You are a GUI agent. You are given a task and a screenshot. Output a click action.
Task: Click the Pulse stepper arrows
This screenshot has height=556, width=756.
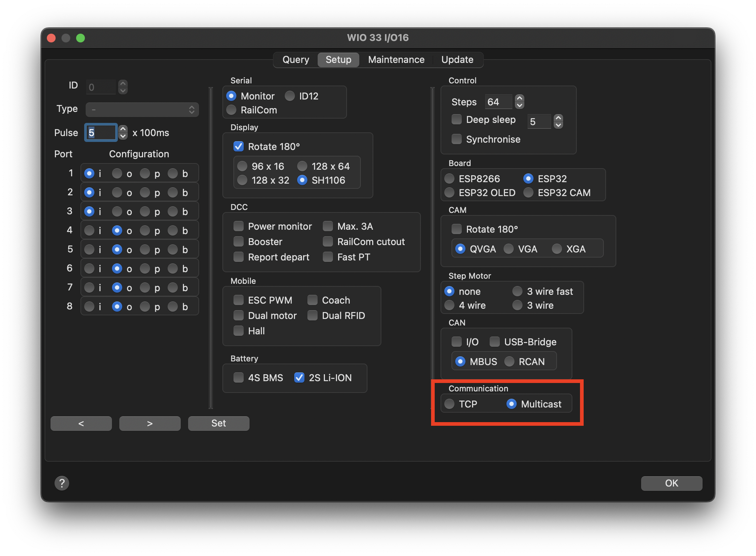123,132
